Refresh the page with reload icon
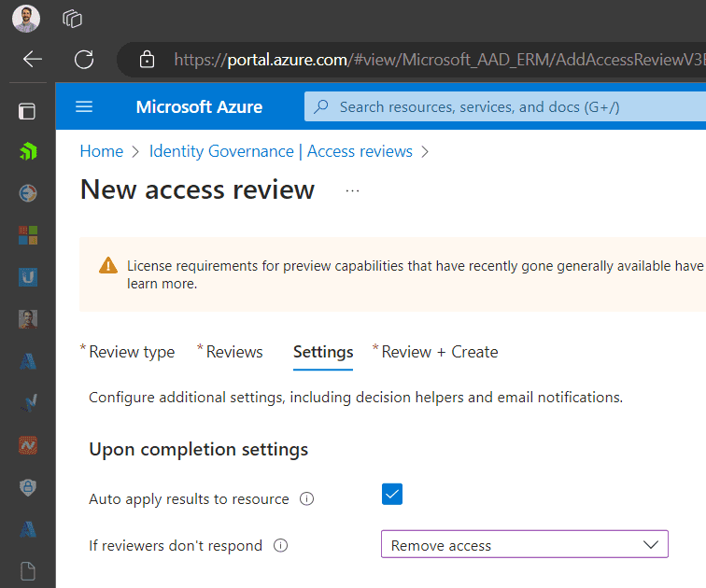 coord(84,60)
